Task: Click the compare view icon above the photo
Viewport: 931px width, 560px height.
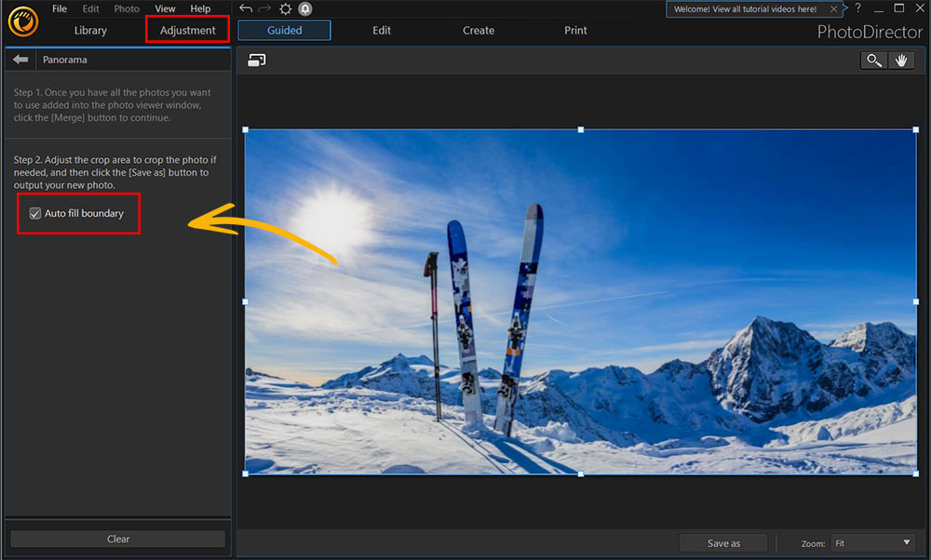Action: click(x=256, y=60)
